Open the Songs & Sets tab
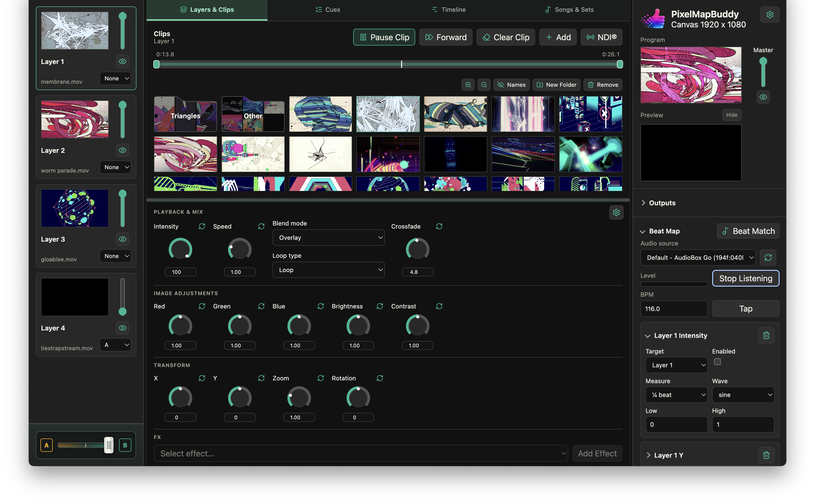This screenshot has width=815, height=504. pos(569,10)
